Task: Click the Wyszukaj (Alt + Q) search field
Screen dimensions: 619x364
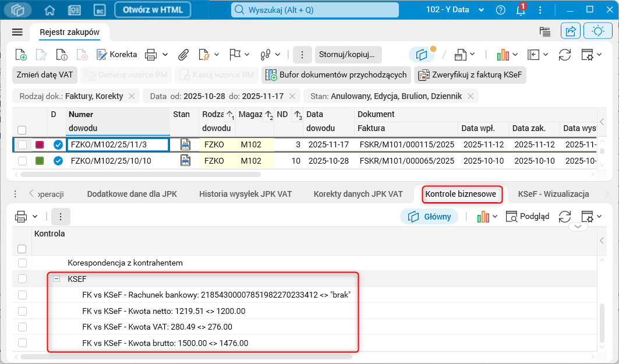Action: tap(314, 10)
